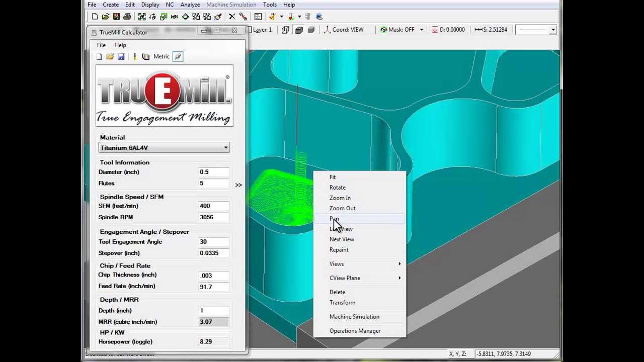Viewport: 644px width, 362px height.
Task: Click the black X delete icon
Action: point(232,17)
